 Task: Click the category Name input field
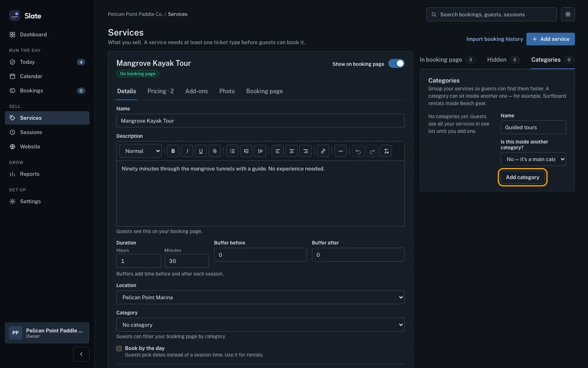pos(533,127)
